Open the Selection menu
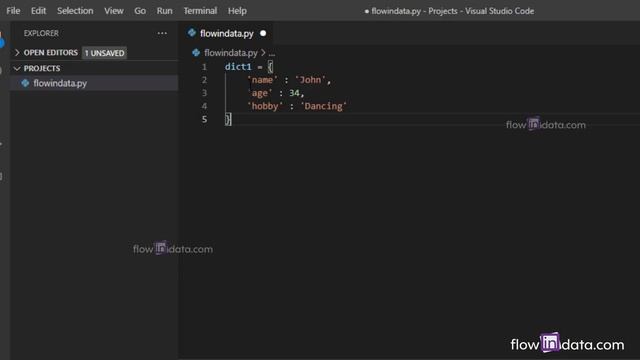The width and height of the screenshot is (640, 360). (x=75, y=11)
